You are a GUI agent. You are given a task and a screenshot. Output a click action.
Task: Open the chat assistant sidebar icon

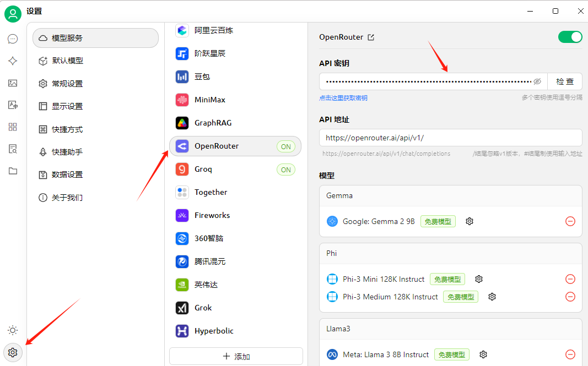tap(13, 39)
